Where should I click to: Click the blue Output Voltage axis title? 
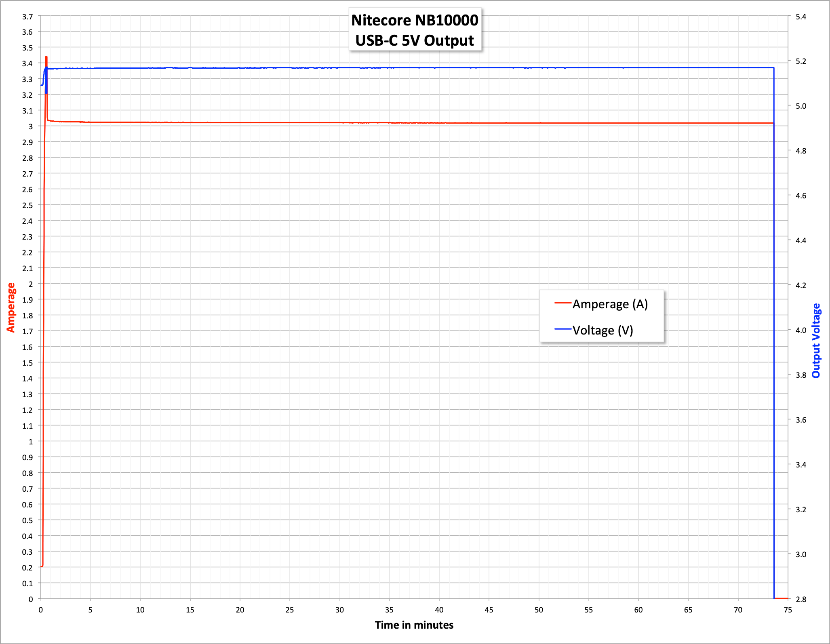pyautogui.click(x=816, y=341)
